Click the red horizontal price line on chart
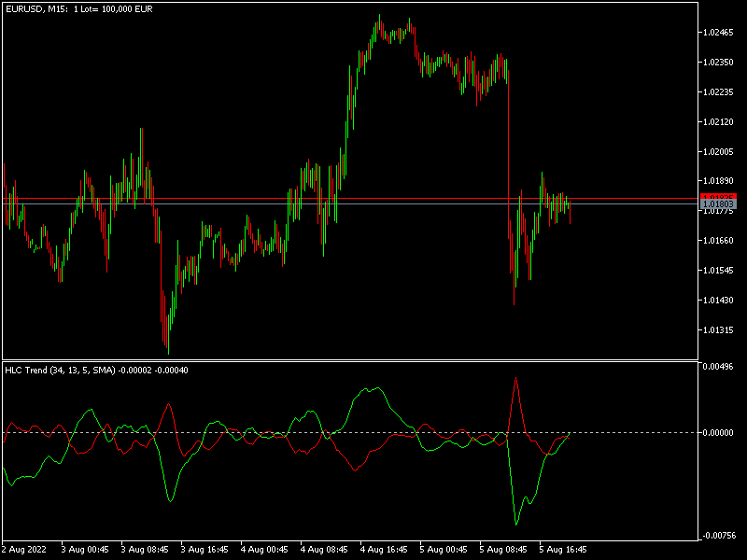This screenshot has width=747, height=560. pos(350,198)
